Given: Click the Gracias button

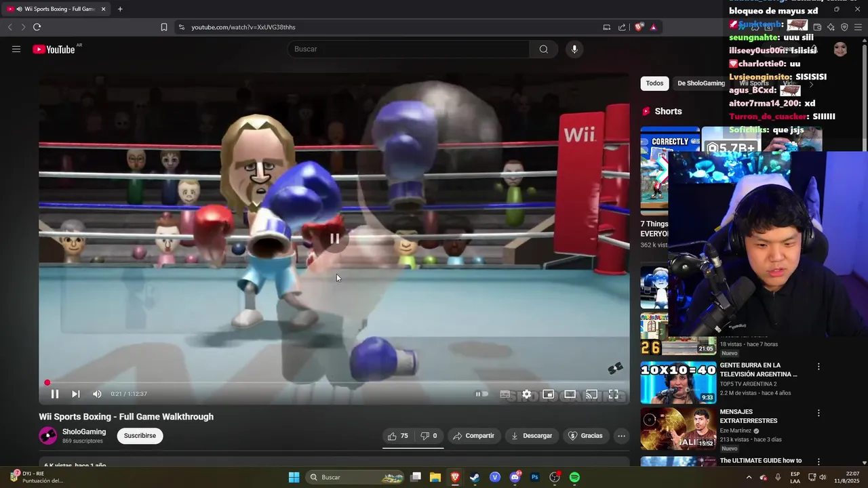Looking at the screenshot, I should 585,436.
